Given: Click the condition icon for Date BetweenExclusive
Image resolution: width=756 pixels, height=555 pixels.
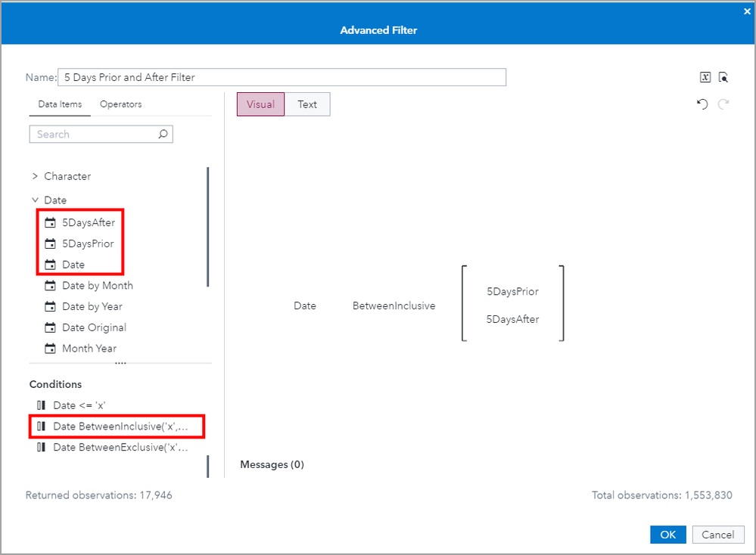Looking at the screenshot, I should coord(42,447).
